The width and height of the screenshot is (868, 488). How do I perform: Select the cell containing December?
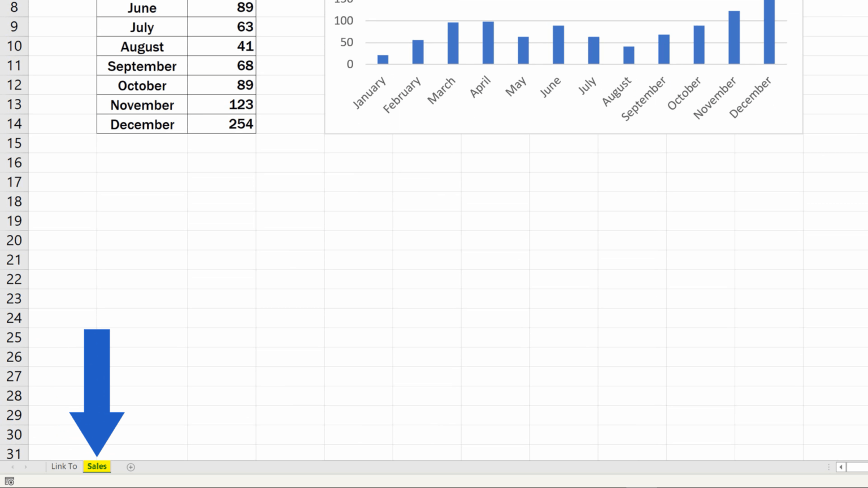click(x=141, y=124)
